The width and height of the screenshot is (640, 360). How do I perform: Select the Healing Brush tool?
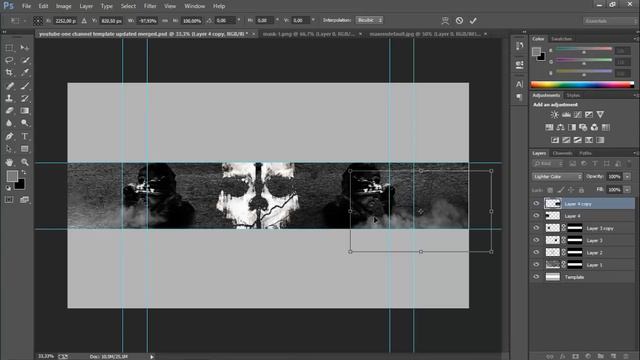point(9,86)
